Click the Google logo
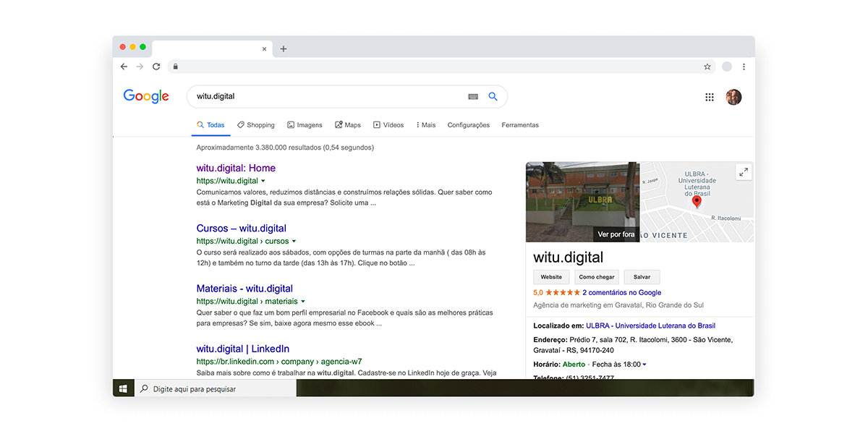This screenshot has height=434, width=868. tap(146, 96)
